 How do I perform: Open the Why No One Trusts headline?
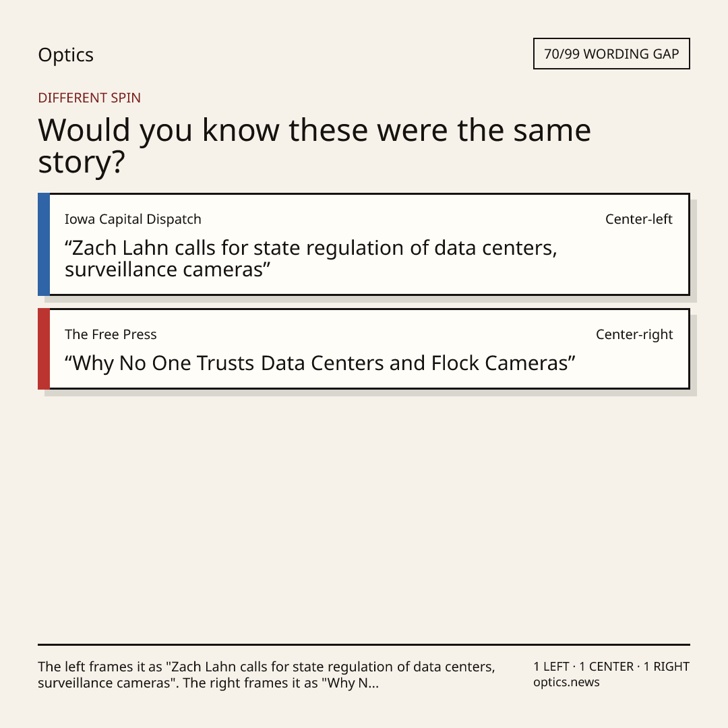point(320,363)
